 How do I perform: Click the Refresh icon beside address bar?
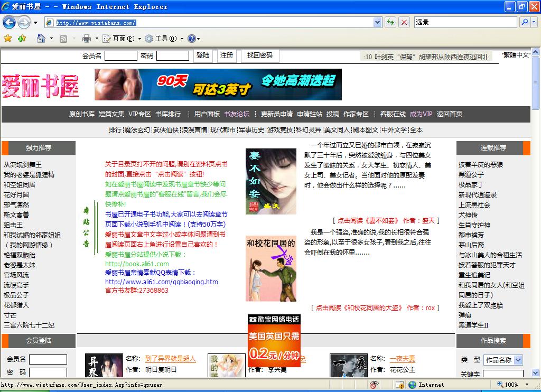pos(390,22)
